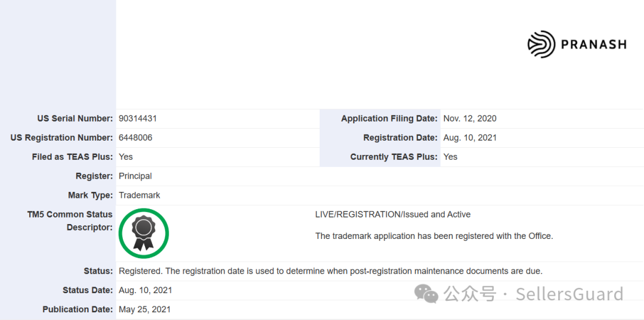Click the PRANASH mark image
Screen dimensions: 644x320
click(577, 44)
